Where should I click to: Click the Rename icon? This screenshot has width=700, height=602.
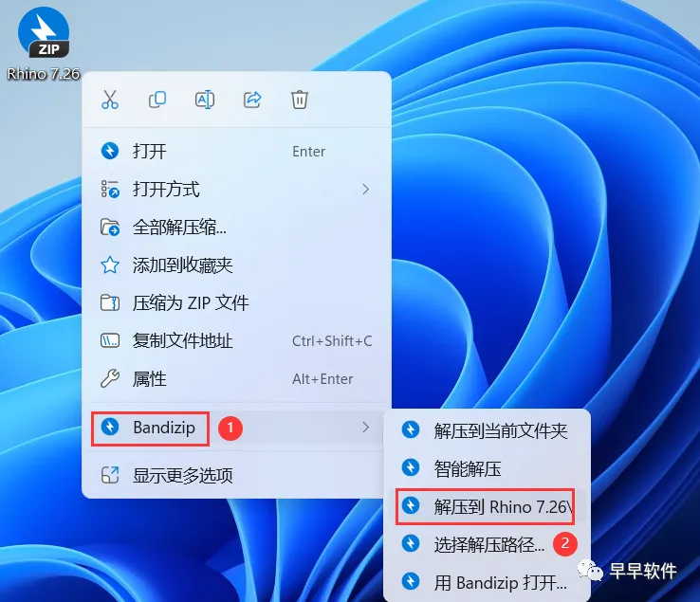[205, 100]
